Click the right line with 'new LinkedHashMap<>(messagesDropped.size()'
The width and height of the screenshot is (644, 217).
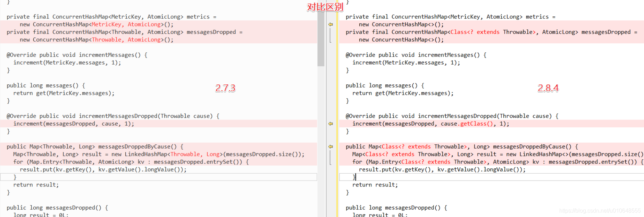click(x=498, y=154)
